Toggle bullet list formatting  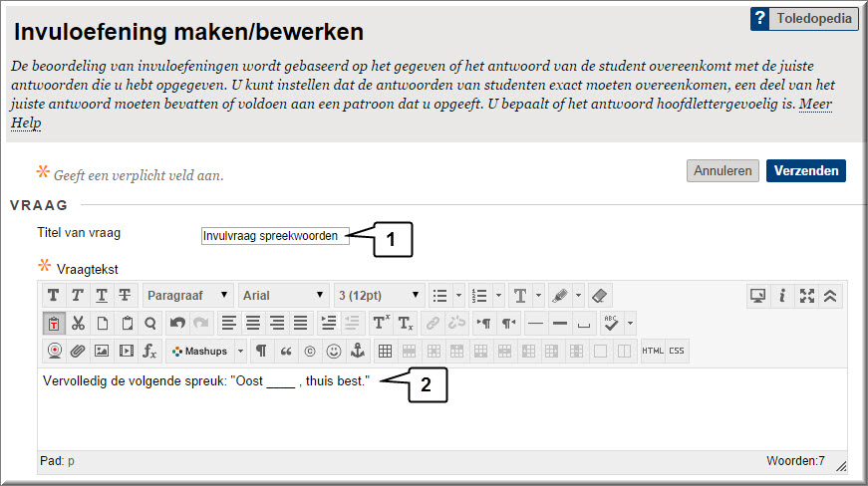tap(440, 296)
